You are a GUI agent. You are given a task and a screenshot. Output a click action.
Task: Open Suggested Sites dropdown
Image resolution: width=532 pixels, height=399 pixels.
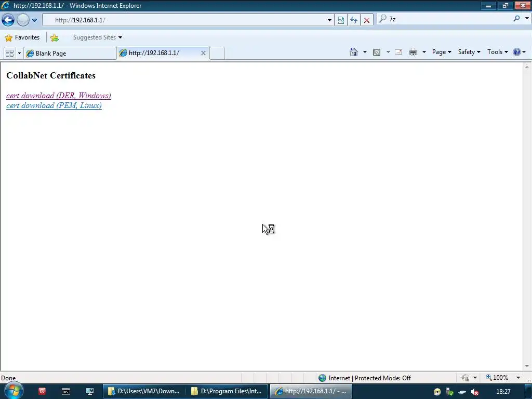coord(97,37)
